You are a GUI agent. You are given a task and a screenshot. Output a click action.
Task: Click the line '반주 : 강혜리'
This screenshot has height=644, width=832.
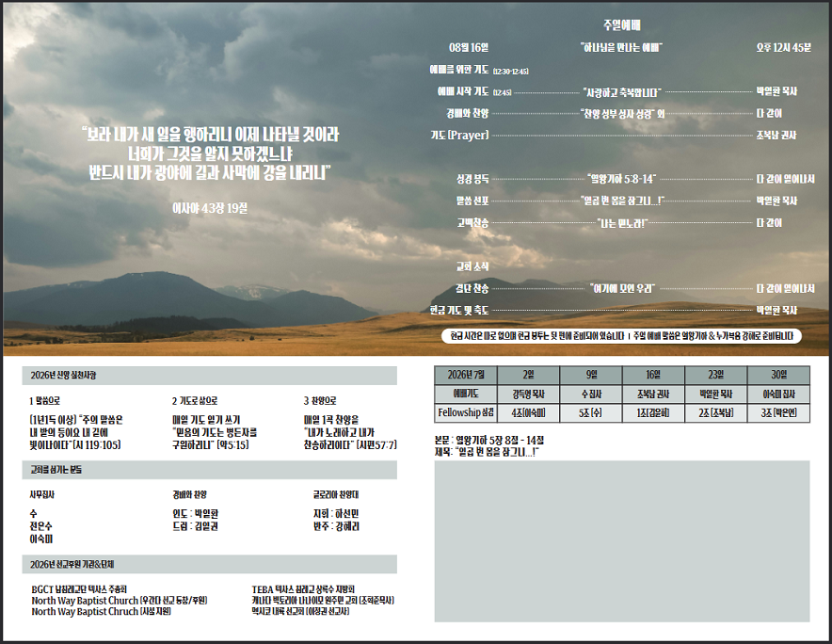point(336,526)
